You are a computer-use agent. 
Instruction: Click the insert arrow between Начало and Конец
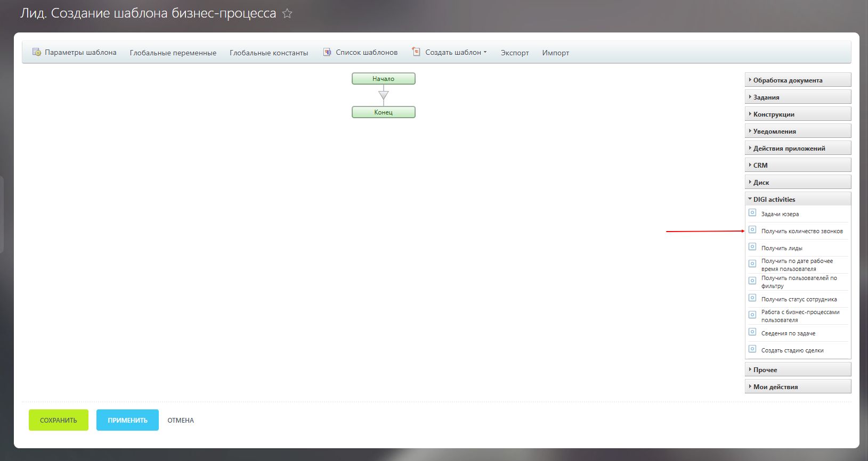384,95
